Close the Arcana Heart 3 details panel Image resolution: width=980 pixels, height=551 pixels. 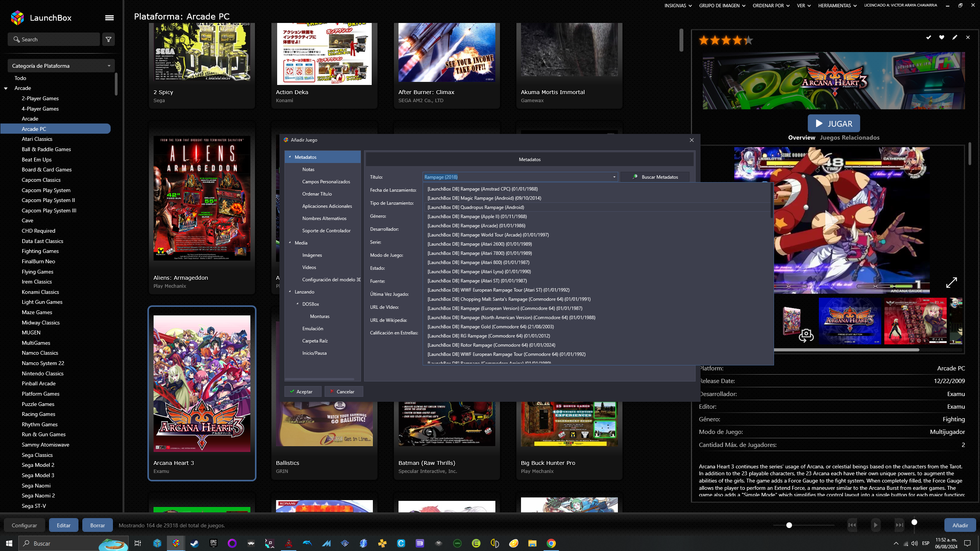click(x=968, y=37)
